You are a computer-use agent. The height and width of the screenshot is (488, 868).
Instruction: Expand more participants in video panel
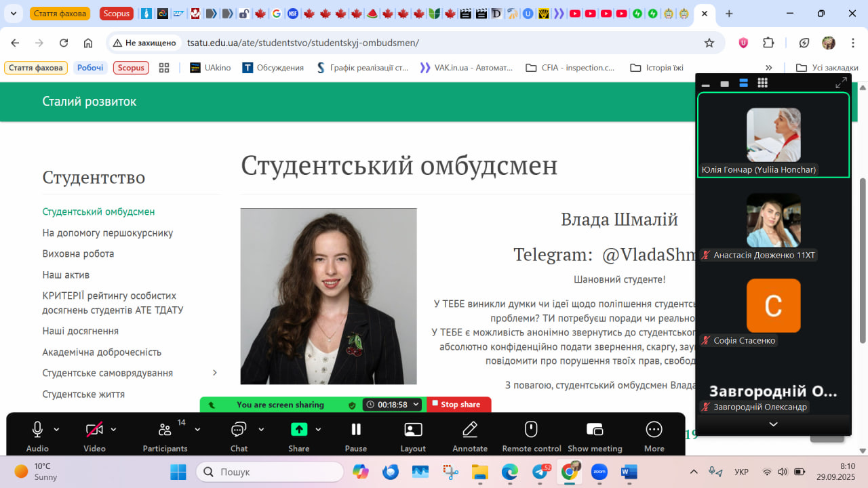[773, 424]
